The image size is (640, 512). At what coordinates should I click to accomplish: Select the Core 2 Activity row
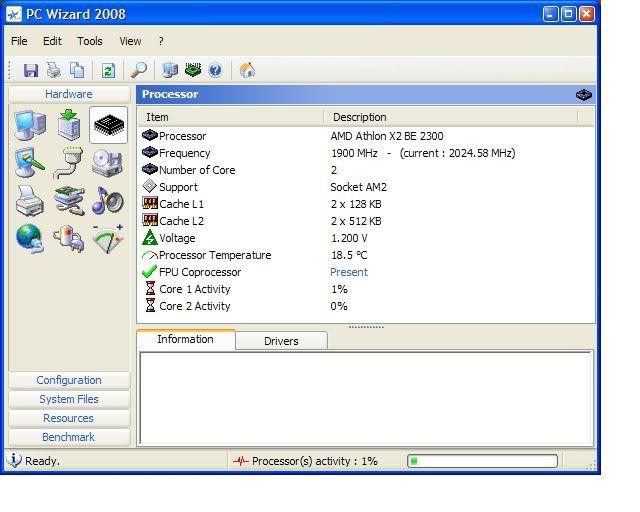(x=366, y=306)
